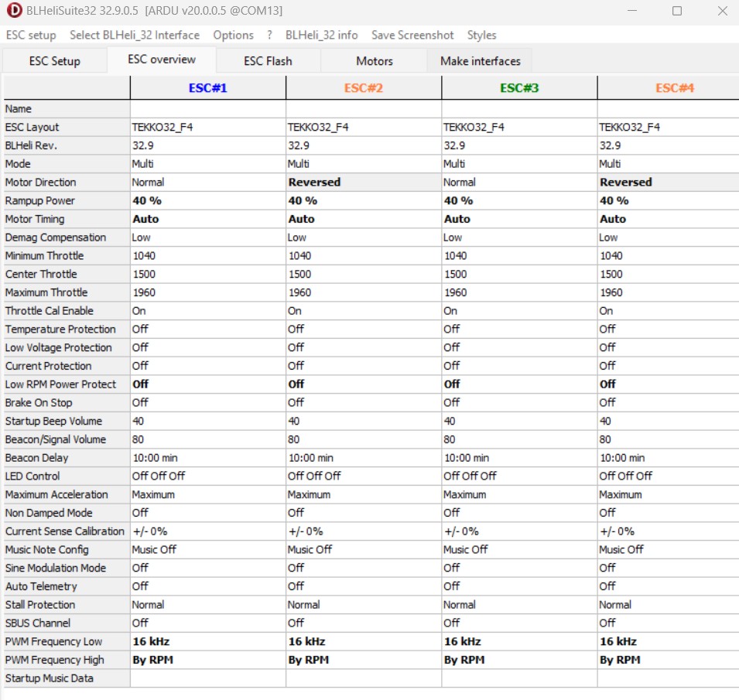This screenshot has width=739, height=700.
Task: Select ESC#1 LED Control Off Off Off
Action: [x=208, y=476]
